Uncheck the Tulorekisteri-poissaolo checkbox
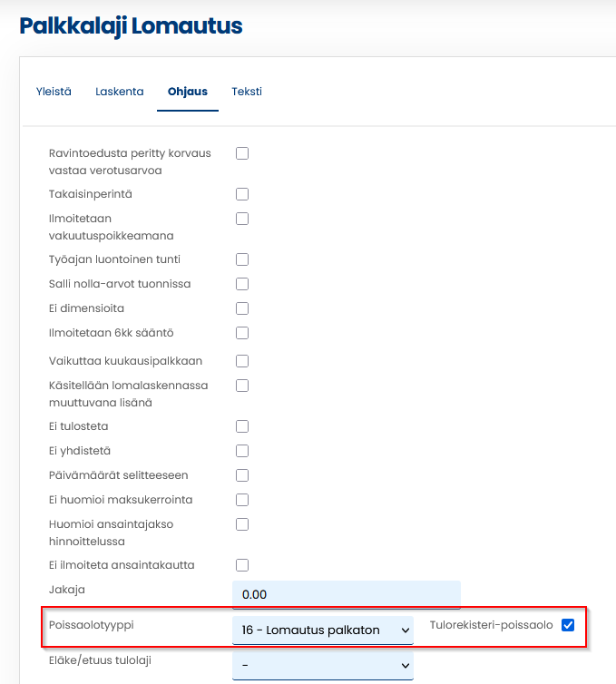The image size is (616, 684). click(x=569, y=625)
